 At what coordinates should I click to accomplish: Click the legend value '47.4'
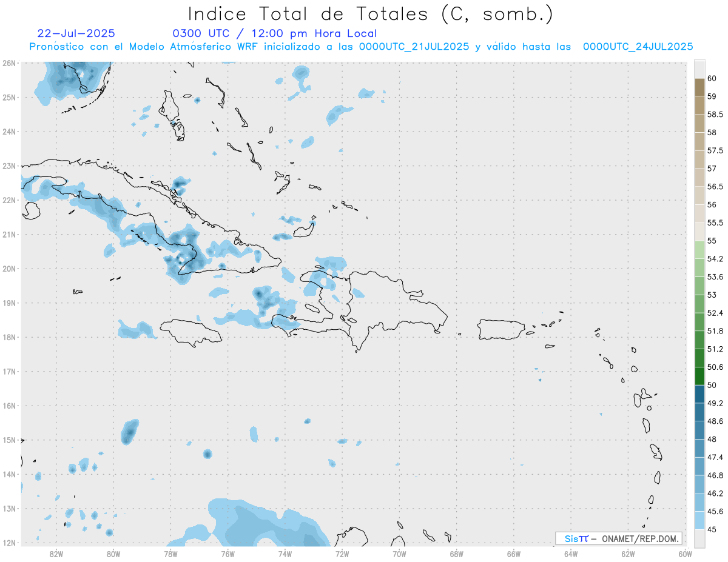715,457
